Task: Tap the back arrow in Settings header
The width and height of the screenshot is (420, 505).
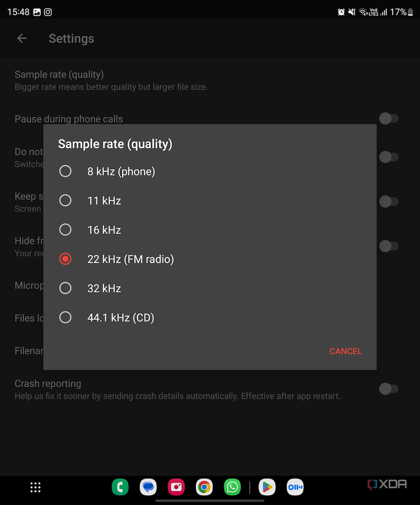Action: pyautogui.click(x=22, y=39)
